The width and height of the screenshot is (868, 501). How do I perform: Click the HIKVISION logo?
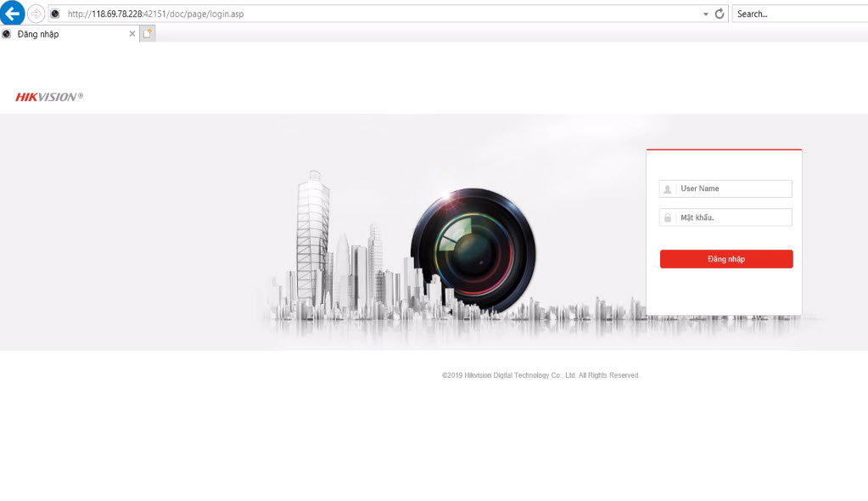click(47, 96)
